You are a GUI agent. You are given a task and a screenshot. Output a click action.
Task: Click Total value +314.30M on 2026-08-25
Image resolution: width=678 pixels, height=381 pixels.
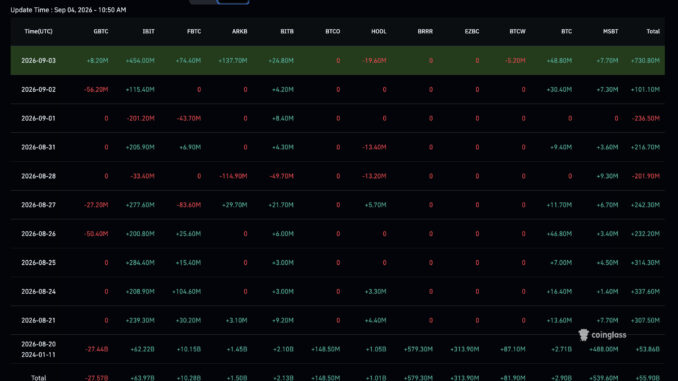[x=645, y=263]
